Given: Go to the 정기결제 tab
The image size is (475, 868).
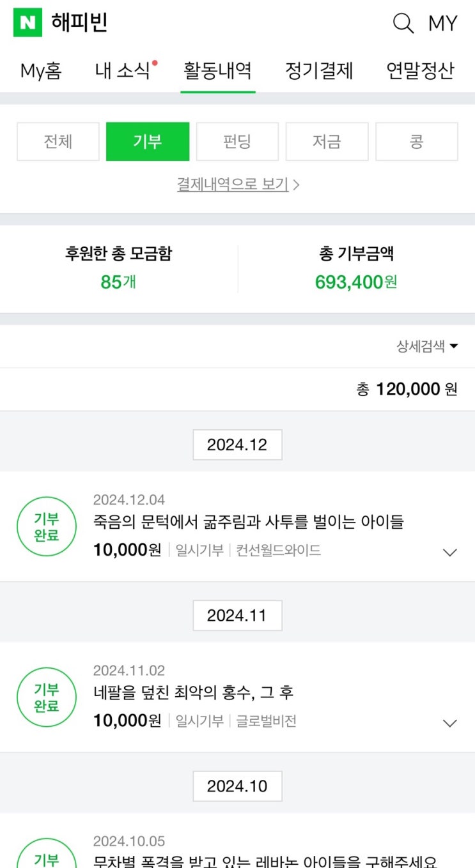Looking at the screenshot, I should pos(318,70).
